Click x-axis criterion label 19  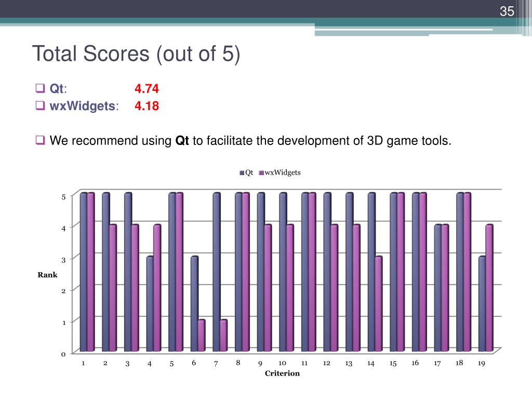[x=482, y=363]
